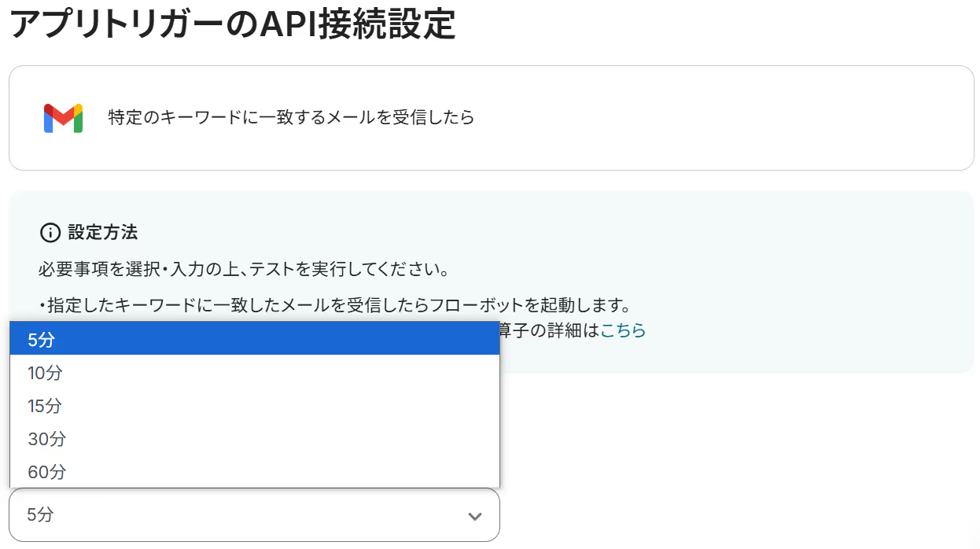Image resolution: width=980 pixels, height=549 pixels.
Task: Pick the 15分 interval option
Action: [254, 406]
